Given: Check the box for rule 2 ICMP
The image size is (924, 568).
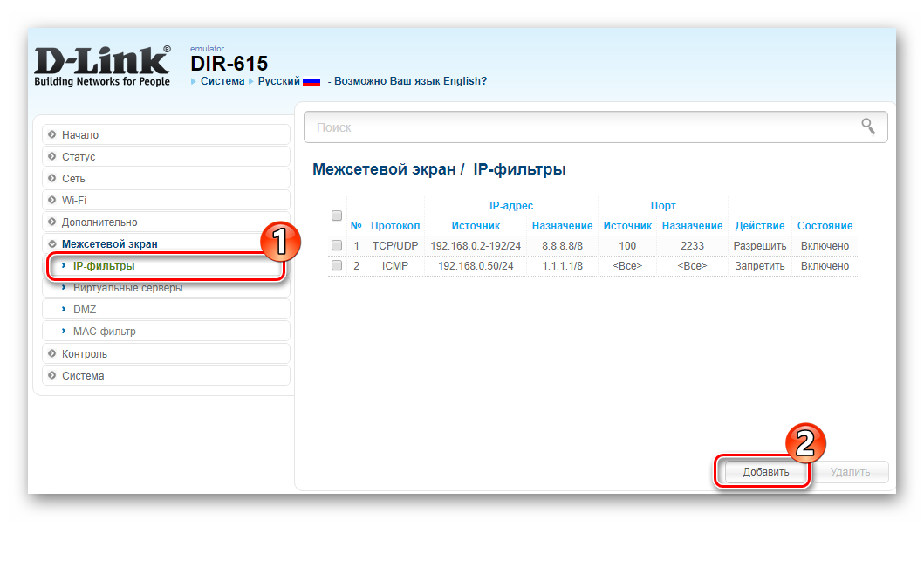Looking at the screenshot, I should (x=337, y=266).
